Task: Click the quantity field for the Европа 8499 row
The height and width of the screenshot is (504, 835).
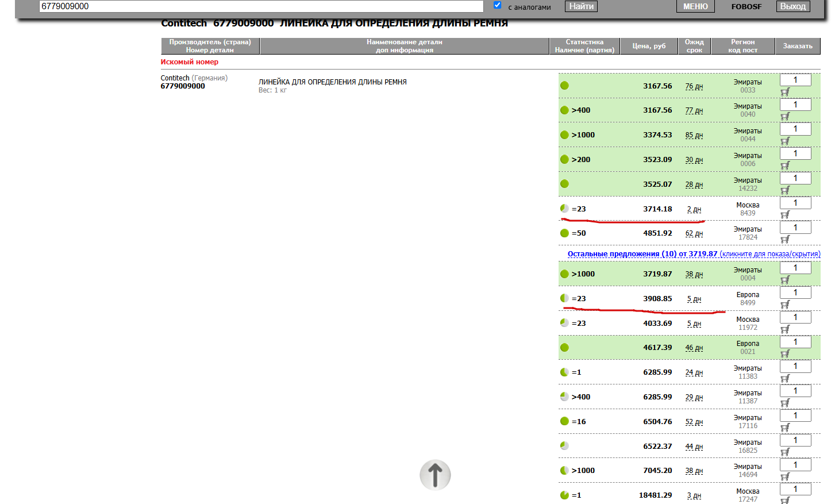Action: pyautogui.click(x=795, y=293)
